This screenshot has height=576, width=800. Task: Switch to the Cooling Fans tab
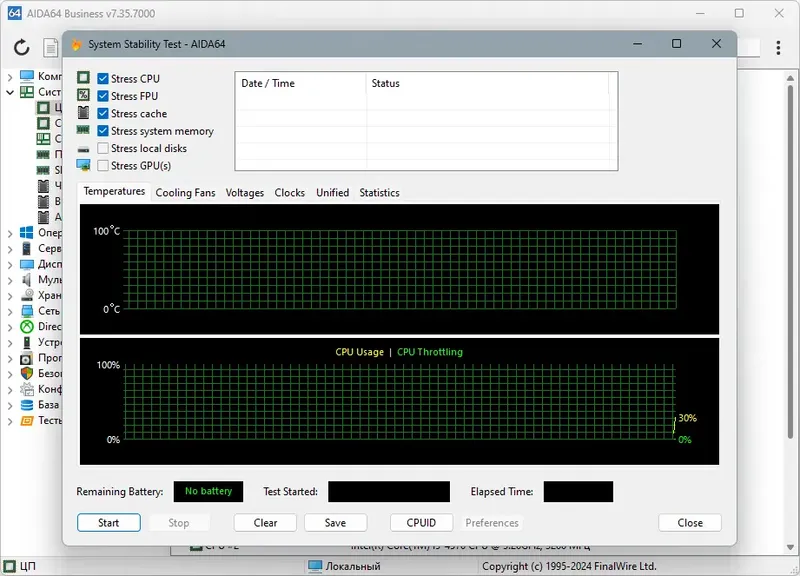click(185, 193)
